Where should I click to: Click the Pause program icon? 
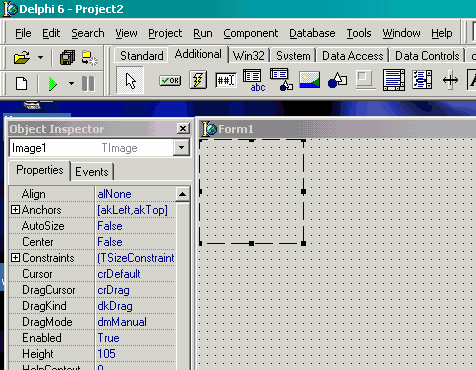click(x=88, y=84)
